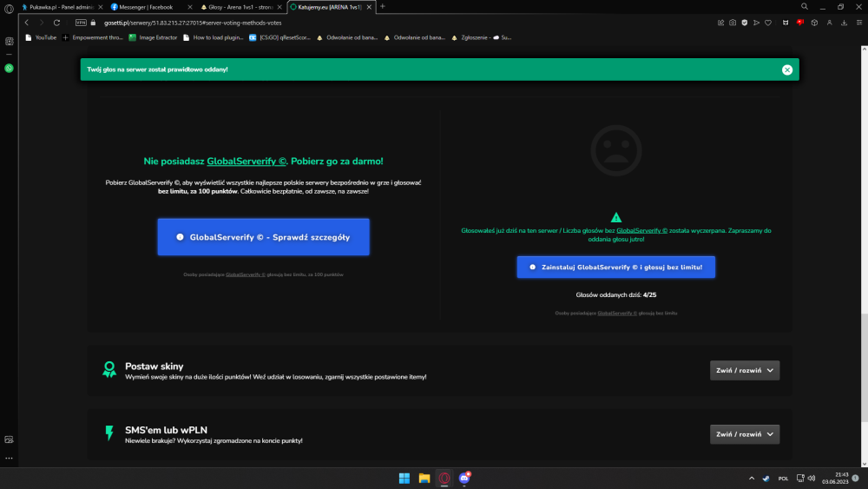
Task: Click the page vertical scrollbar thumb
Action: [865, 367]
